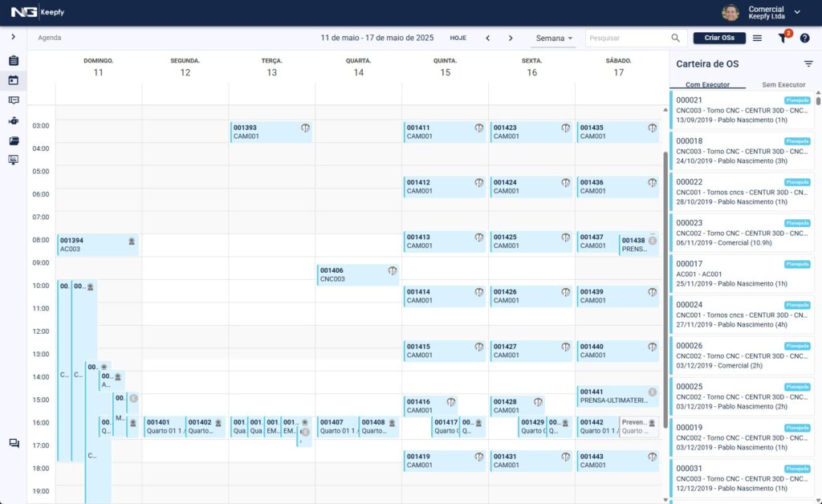Open the dashboard monitor sidebar icon
This screenshot has width=822, height=504.
pos(14,160)
